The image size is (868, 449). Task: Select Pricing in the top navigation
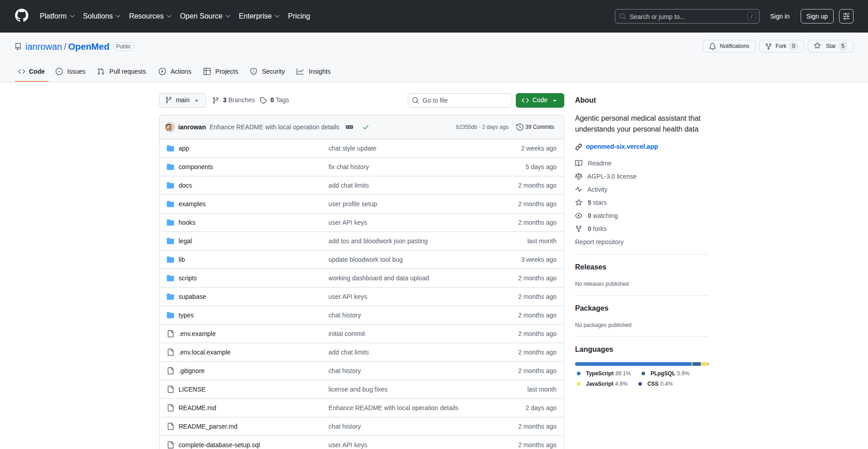[298, 16]
